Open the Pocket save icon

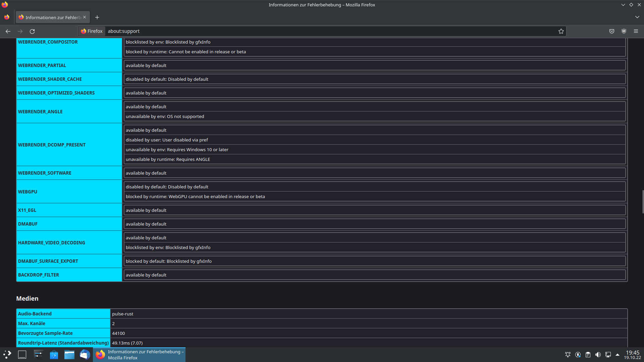point(612,31)
